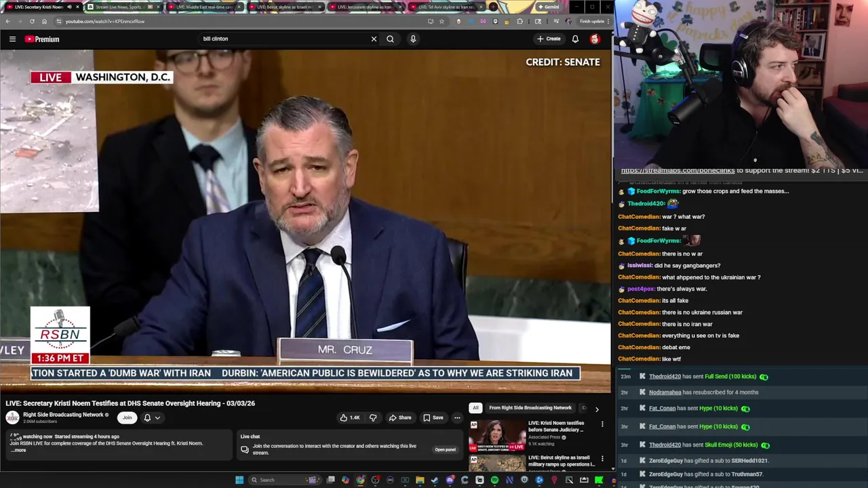
Task: Open a new browser tab
Action: pos(493,7)
